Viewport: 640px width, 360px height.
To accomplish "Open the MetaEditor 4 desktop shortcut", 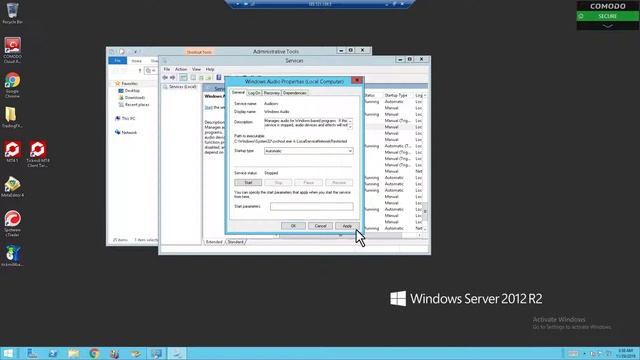I will tap(13, 187).
